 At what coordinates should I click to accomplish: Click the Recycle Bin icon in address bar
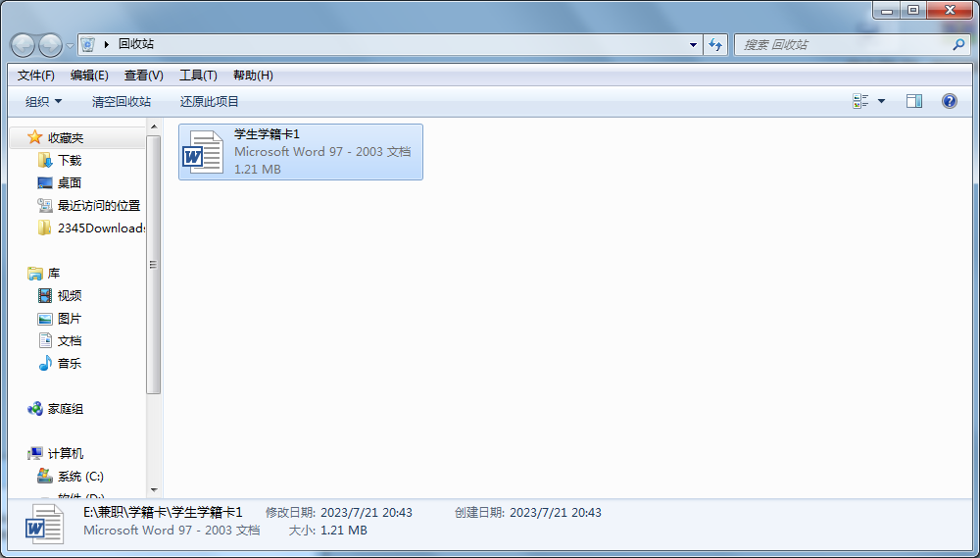coord(88,44)
